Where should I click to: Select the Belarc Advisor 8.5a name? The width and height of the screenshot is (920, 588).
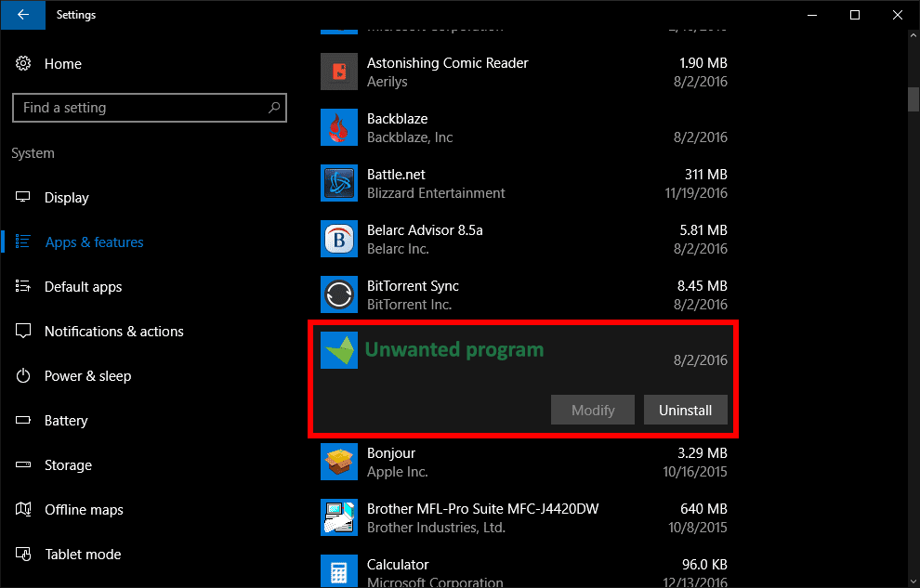pyautogui.click(x=425, y=229)
